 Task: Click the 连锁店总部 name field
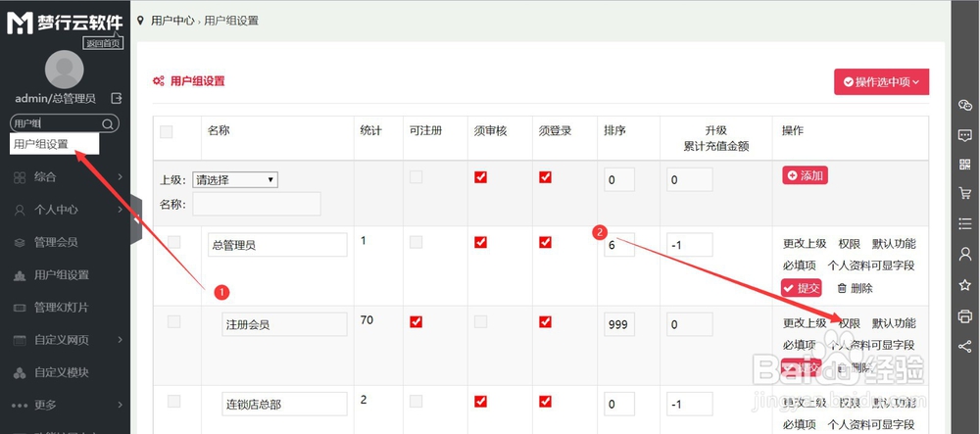(284, 404)
